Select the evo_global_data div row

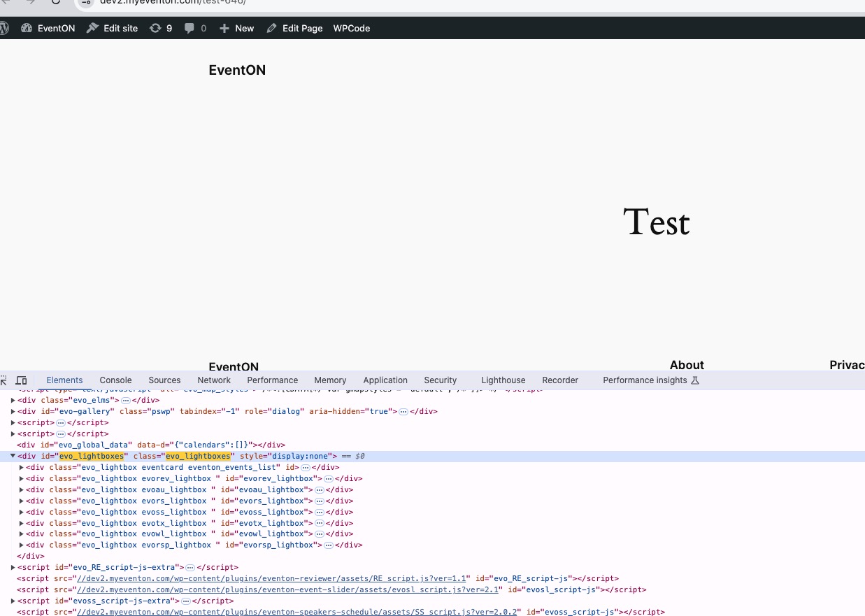coord(432,445)
